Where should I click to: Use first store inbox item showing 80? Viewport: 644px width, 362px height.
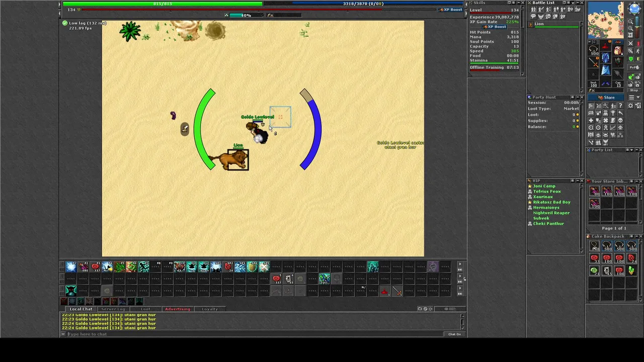[x=595, y=191]
